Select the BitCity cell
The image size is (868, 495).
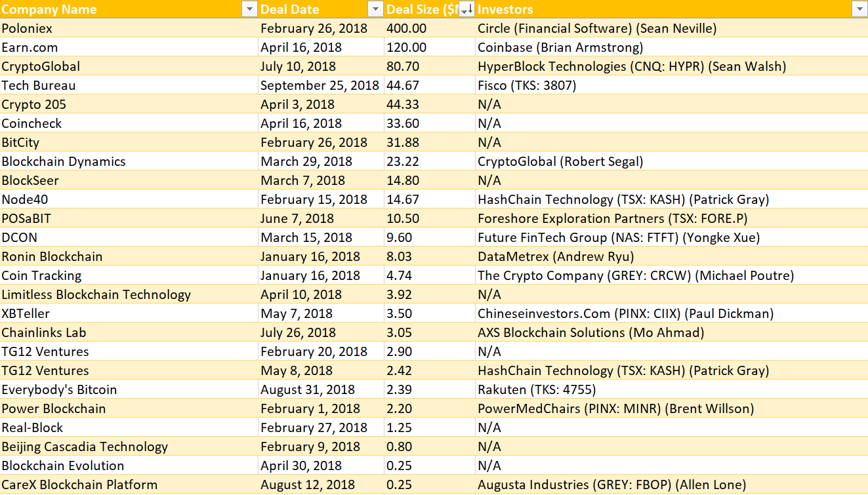point(129,142)
